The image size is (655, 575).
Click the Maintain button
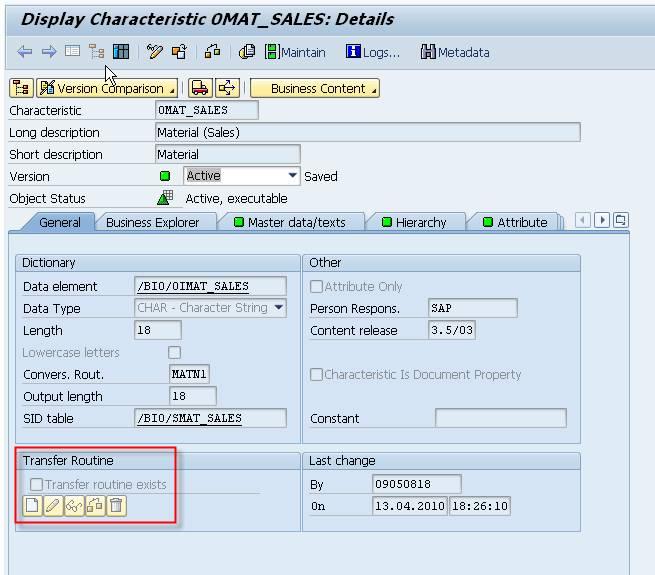(x=295, y=52)
